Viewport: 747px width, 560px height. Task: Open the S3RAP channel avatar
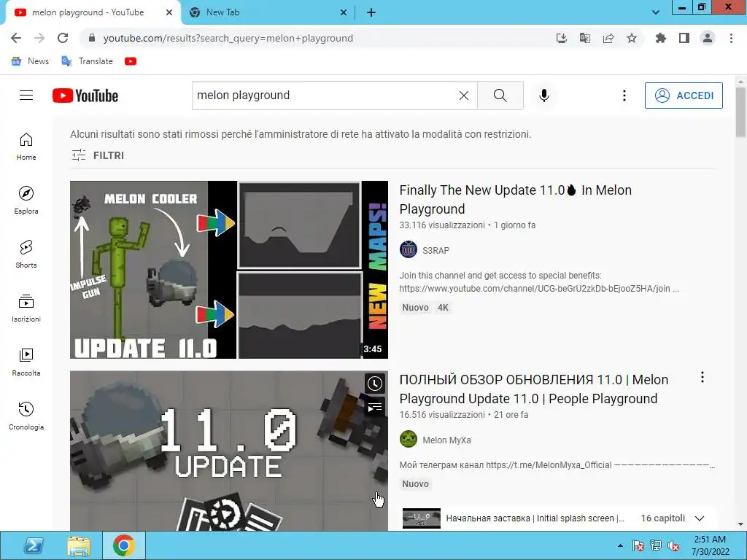(x=409, y=250)
